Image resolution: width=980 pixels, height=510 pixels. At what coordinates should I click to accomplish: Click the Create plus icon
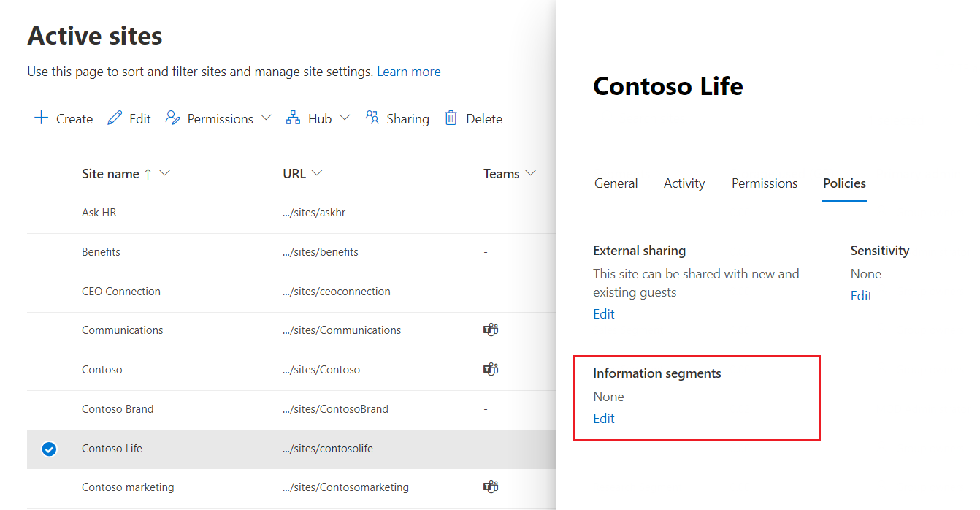coord(41,118)
